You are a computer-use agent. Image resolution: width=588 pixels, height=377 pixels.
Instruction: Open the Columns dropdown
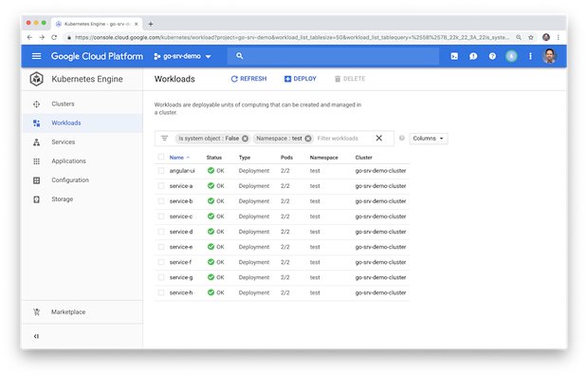pyautogui.click(x=429, y=139)
